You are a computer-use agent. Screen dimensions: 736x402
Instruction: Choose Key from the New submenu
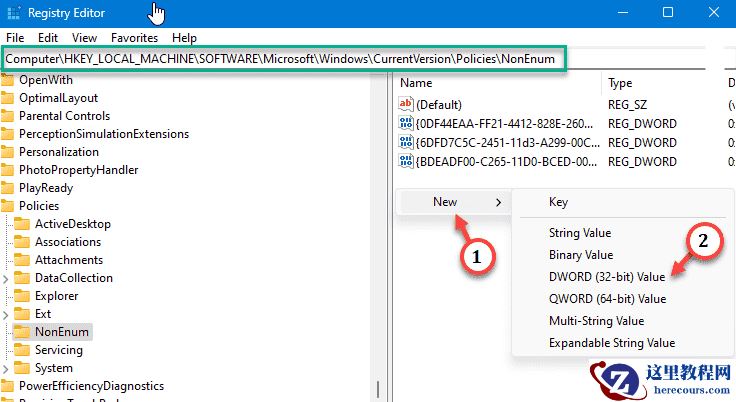pos(559,202)
